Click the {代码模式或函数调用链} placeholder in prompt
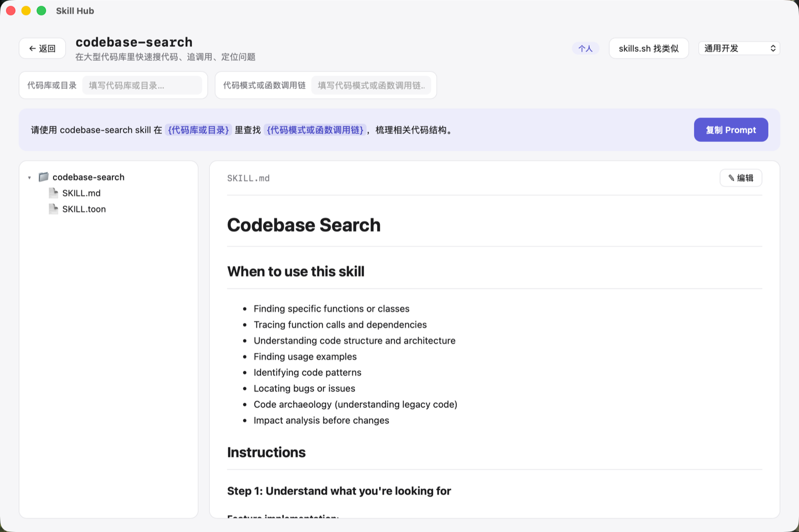Viewport: 799px width, 532px height. coord(315,130)
